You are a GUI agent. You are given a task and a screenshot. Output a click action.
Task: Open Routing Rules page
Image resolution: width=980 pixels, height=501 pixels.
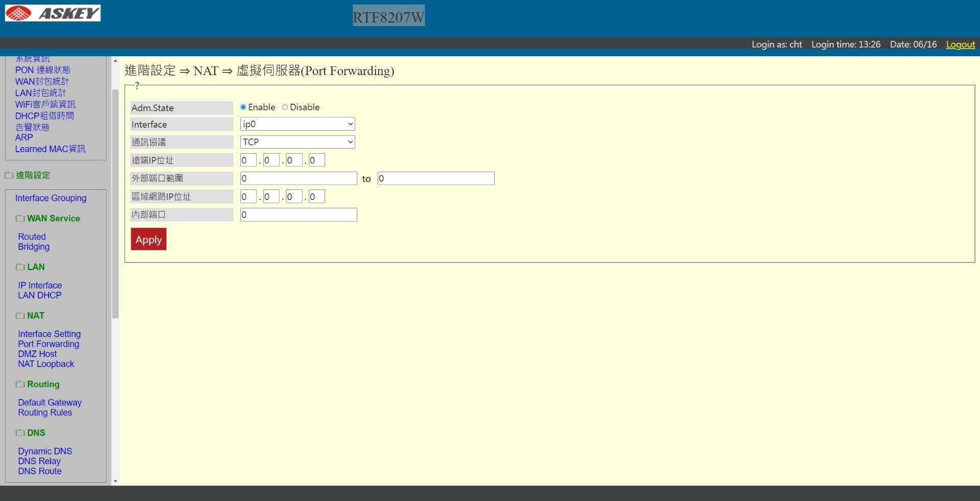pyautogui.click(x=45, y=413)
